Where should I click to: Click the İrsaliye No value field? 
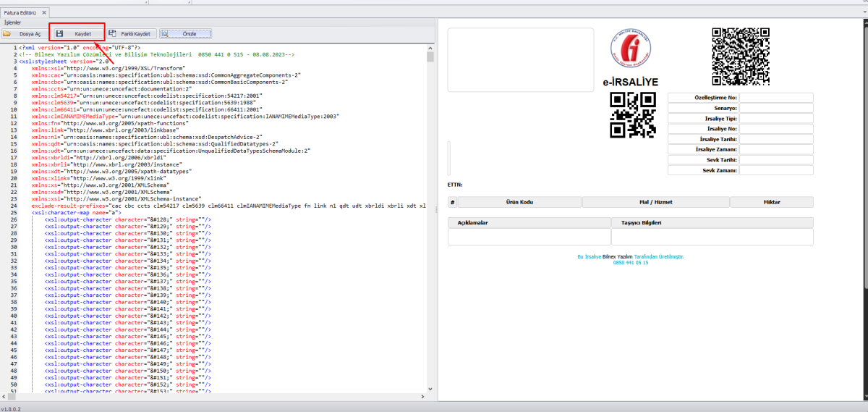[x=776, y=128]
